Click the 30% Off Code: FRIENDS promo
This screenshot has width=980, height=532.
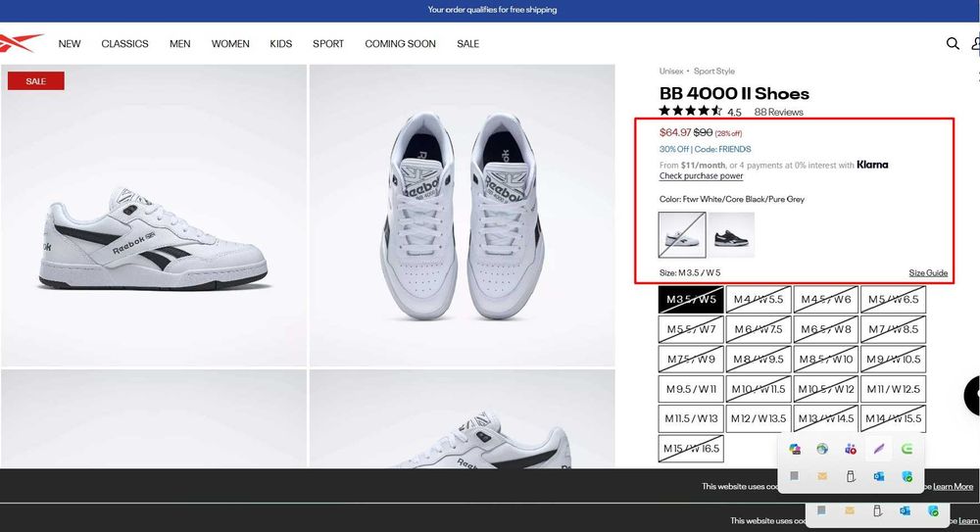(x=705, y=149)
